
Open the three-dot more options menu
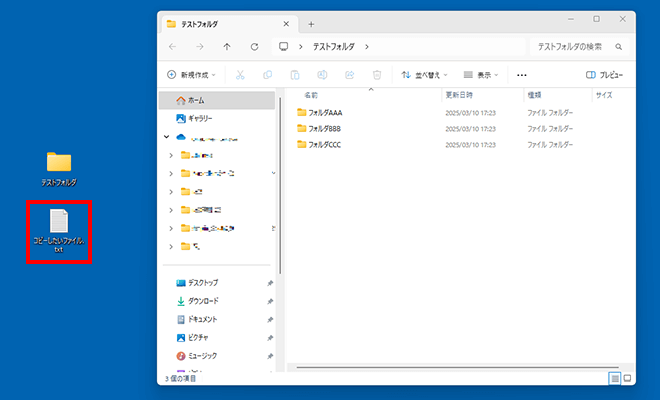coord(522,75)
